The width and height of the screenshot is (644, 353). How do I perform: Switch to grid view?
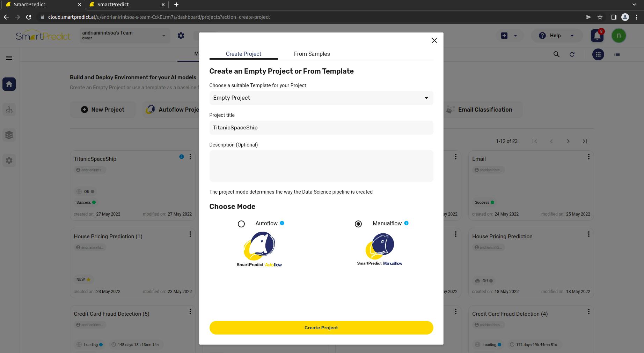coord(598,54)
